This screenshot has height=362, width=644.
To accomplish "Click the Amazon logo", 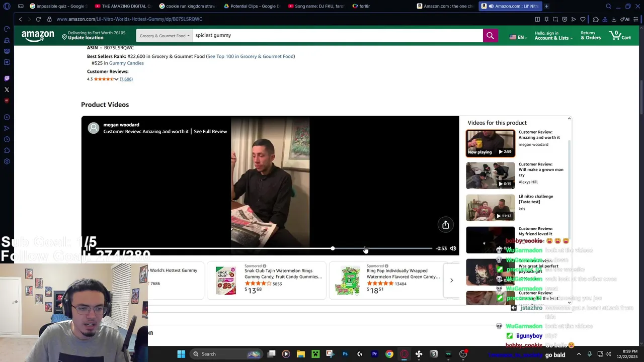I will pos(38,36).
